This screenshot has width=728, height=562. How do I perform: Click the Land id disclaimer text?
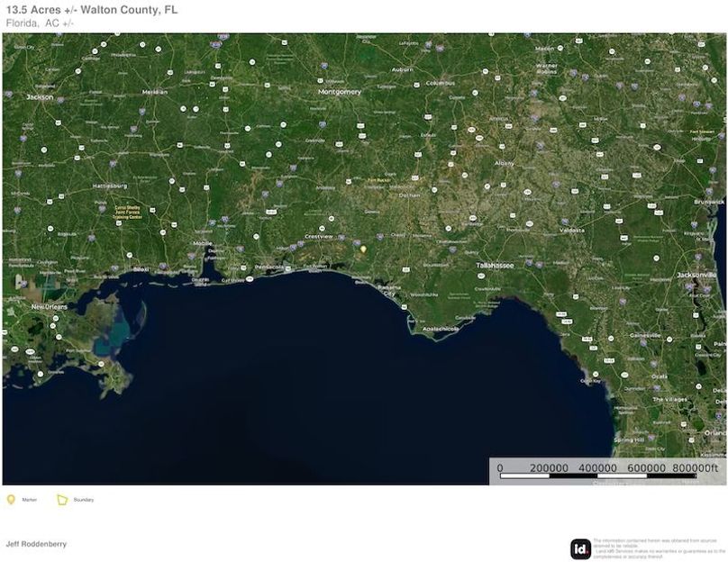pyautogui.click(x=659, y=548)
